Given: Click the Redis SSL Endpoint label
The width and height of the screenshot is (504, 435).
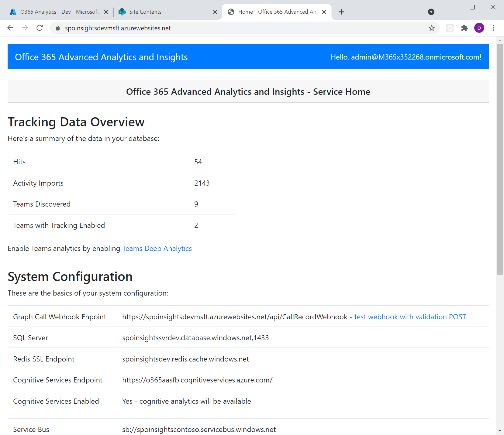Looking at the screenshot, I should point(44,359).
